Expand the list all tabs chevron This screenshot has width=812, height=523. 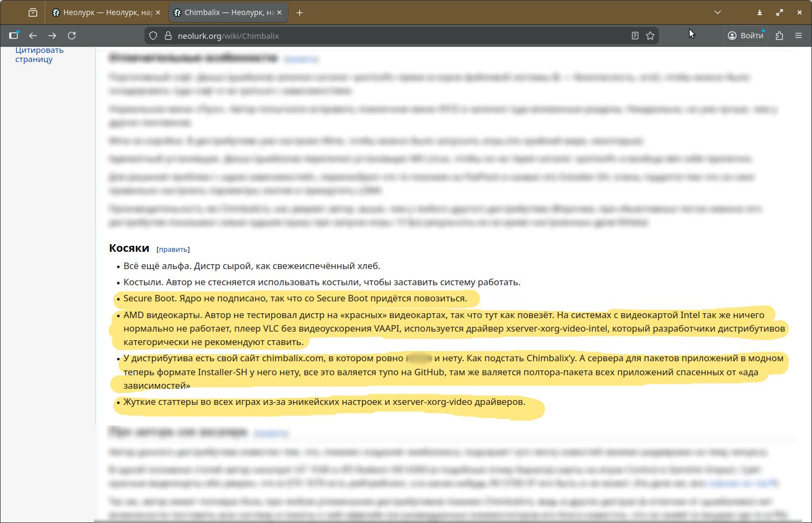[x=718, y=12]
